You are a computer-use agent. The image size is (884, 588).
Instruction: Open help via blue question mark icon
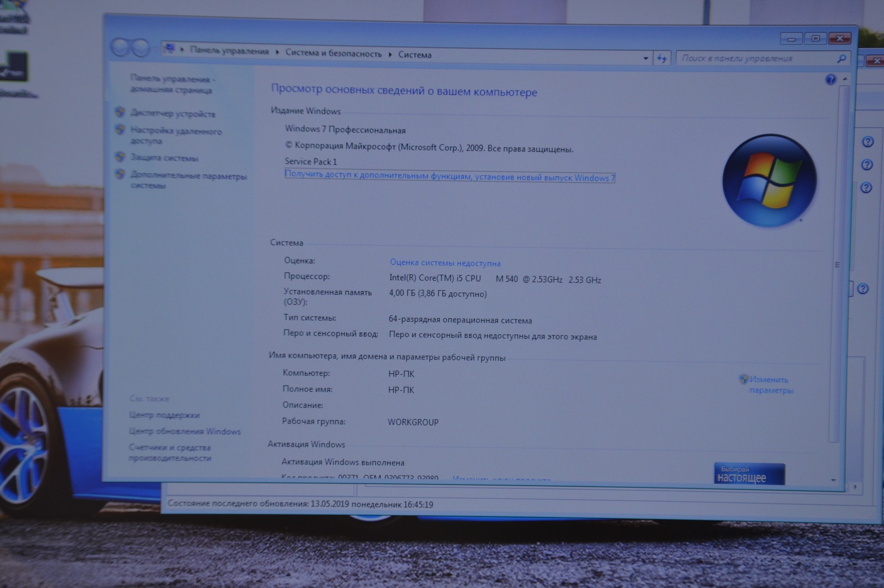click(831, 79)
